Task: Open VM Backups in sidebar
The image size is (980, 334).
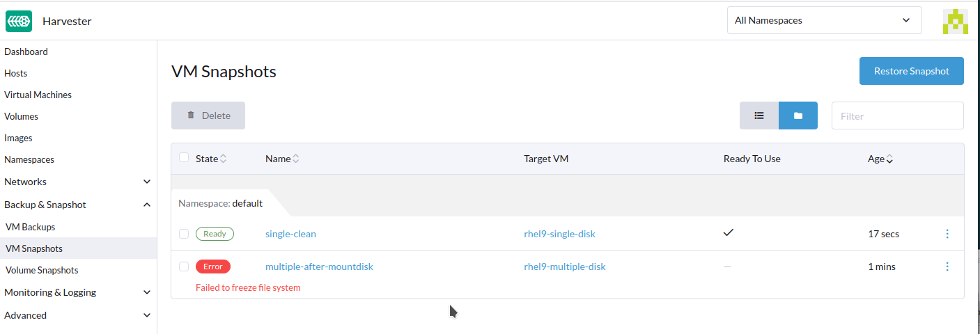Action: [x=30, y=227]
